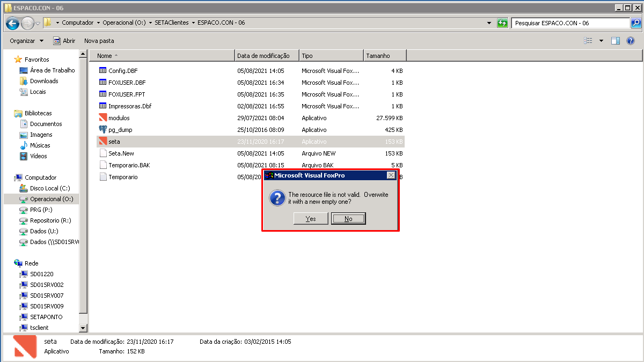Click the Back navigation arrow
The width and height of the screenshot is (644, 362).
click(x=13, y=23)
